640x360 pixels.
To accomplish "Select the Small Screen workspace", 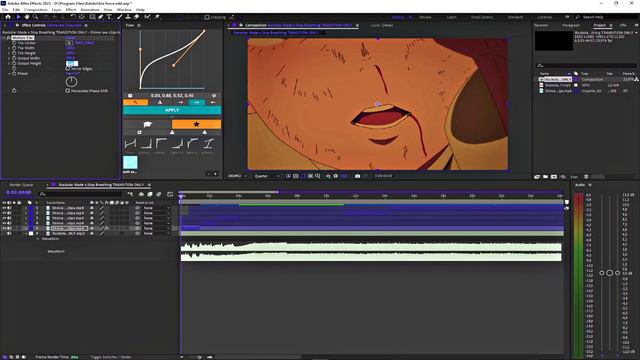I will [x=482, y=17].
